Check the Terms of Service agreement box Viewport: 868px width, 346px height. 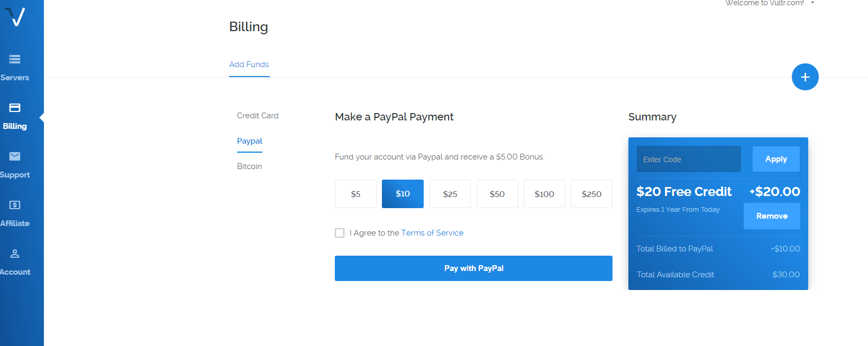point(340,233)
